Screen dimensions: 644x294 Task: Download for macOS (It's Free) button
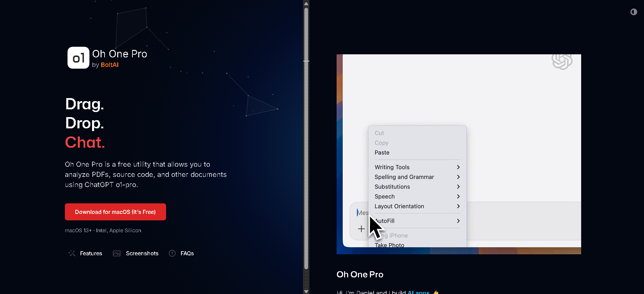pos(115,212)
